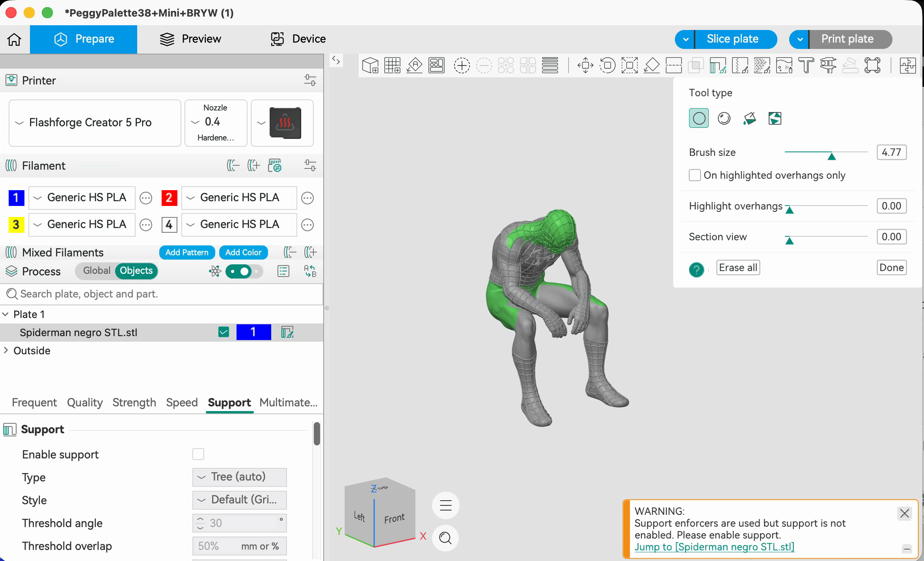The image size is (924, 561).
Task: Open the Strength settings tab
Action: (x=134, y=402)
